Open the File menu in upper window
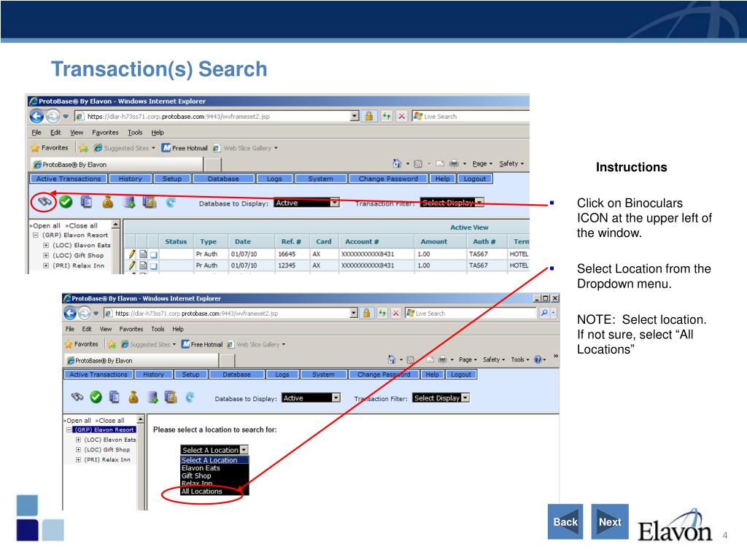Screen dimensions: 747x560 tap(36, 133)
